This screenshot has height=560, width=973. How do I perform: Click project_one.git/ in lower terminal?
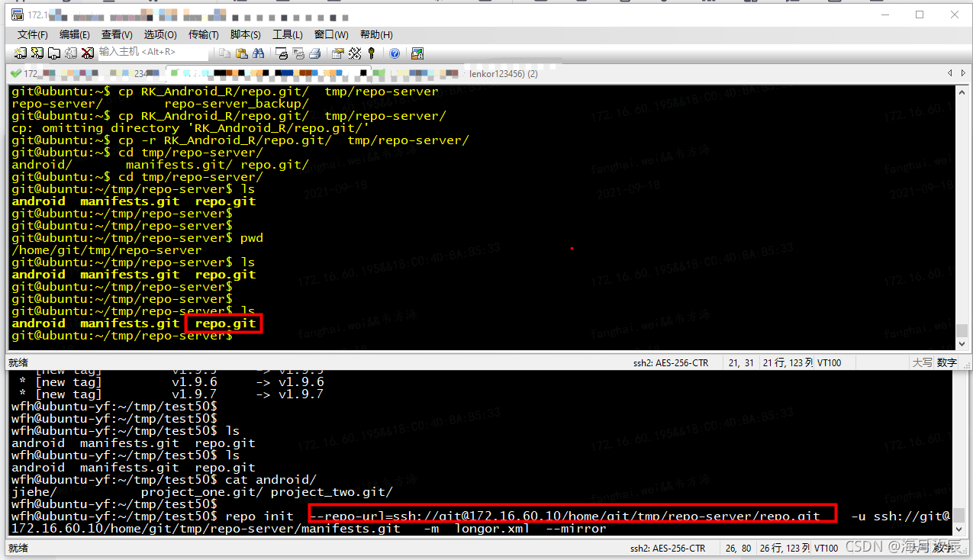coord(202,492)
